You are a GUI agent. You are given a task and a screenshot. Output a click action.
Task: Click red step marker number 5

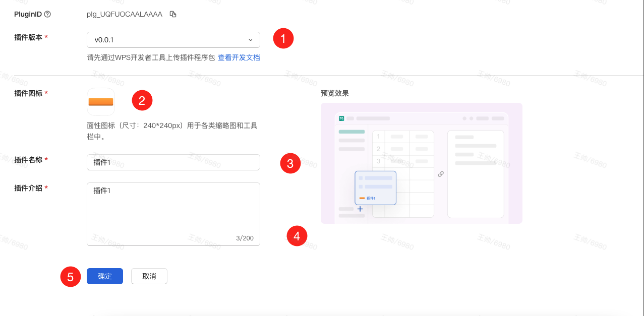click(71, 277)
